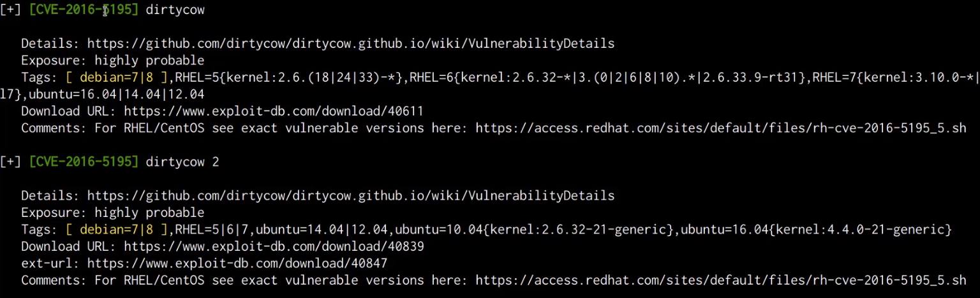Click the RHEL=5{kernel:2.6.(18|24|33)-*} tag
Image resolution: width=980 pixels, height=298 pixels.
[289, 78]
